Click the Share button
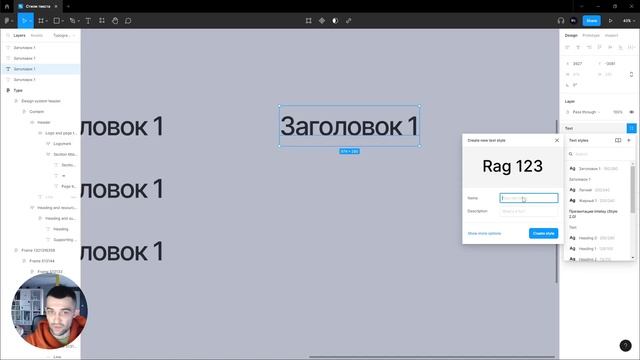The image size is (640, 360). [591, 20]
